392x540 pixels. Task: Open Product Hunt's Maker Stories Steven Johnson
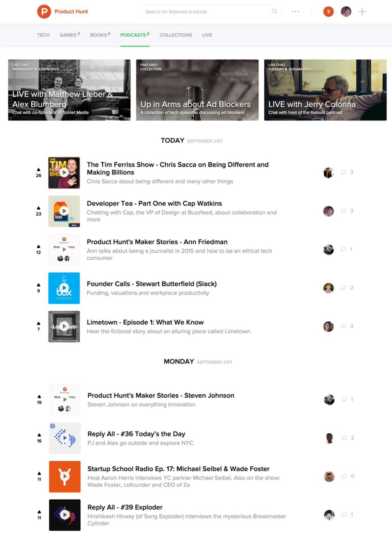point(161,396)
